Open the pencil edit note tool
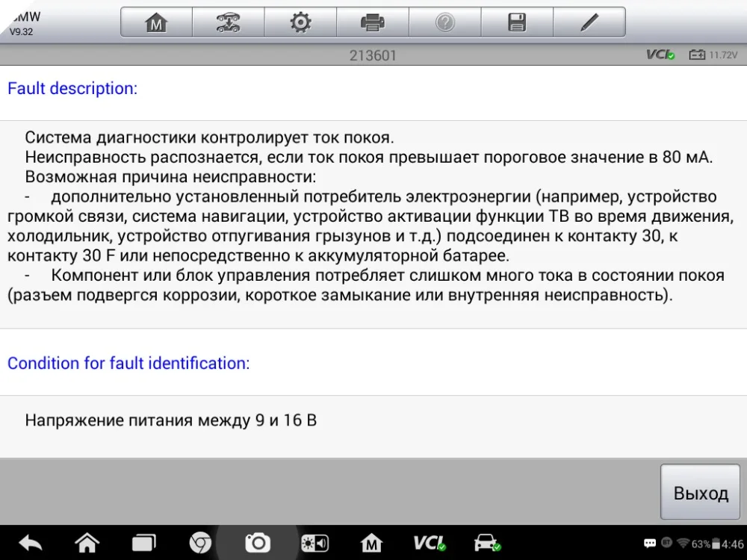 [x=589, y=22]
